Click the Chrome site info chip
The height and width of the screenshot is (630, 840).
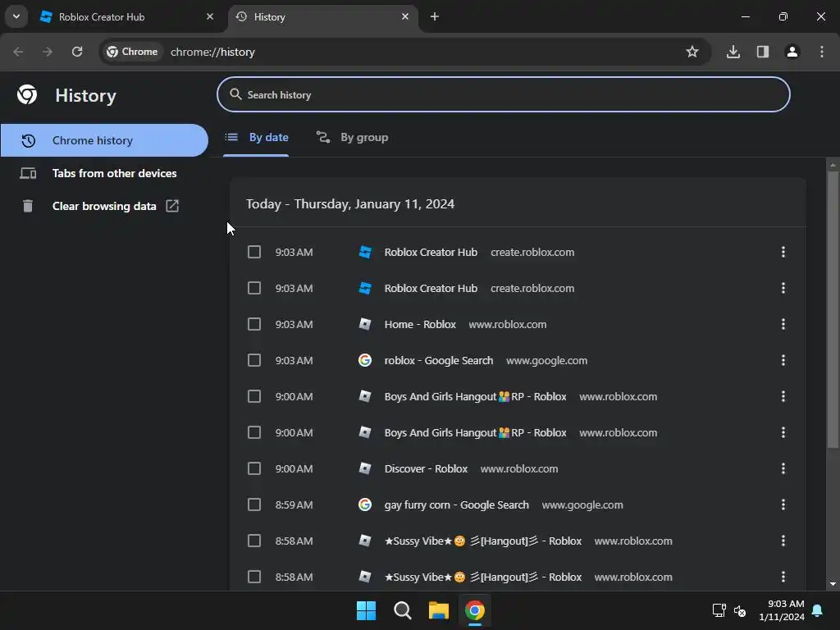(132, 52)
